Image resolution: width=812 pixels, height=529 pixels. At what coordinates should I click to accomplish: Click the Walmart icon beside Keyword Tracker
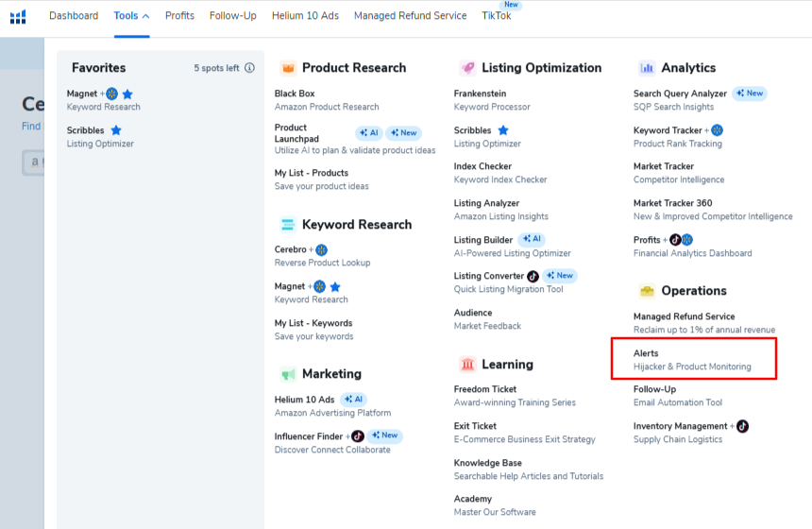pyautogui.click(x=718, y=130)
